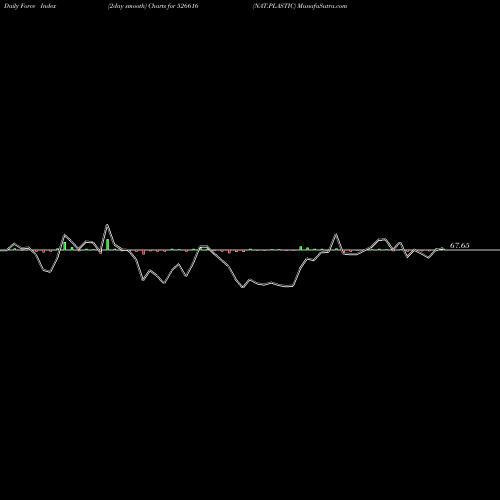
Task: Click the '(NAT.PLASTIC) MunafaSutra.com' label
Action: point(300,6)
